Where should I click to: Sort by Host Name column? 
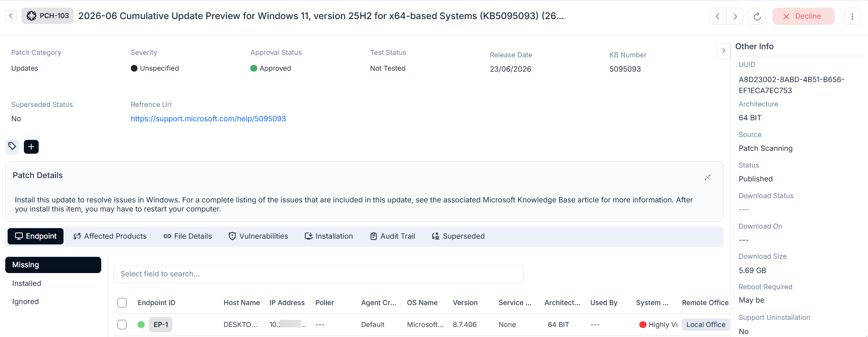[x=242, y=303]
